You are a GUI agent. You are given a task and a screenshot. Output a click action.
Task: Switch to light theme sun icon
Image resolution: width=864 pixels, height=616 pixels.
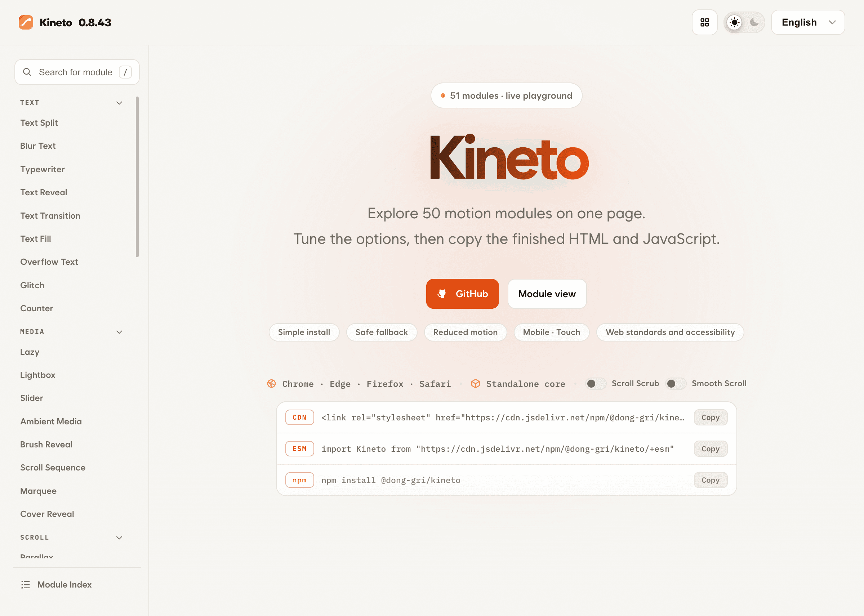(x=734, y=22)
